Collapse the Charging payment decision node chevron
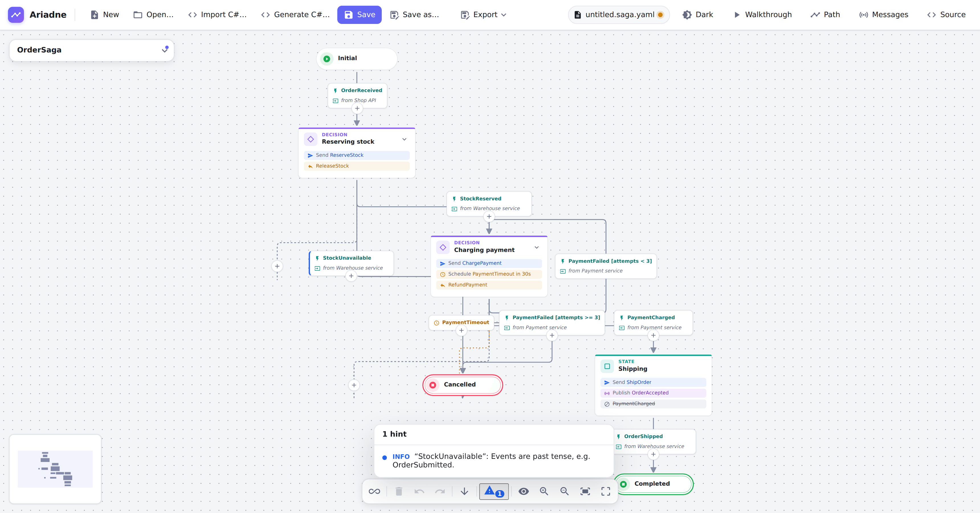980x513 pixels. (537, 247)
